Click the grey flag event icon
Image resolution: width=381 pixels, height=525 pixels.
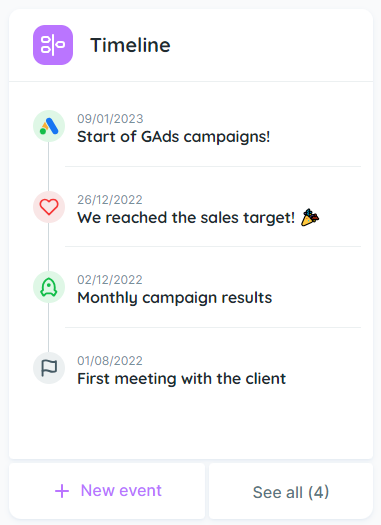[49, 368]
